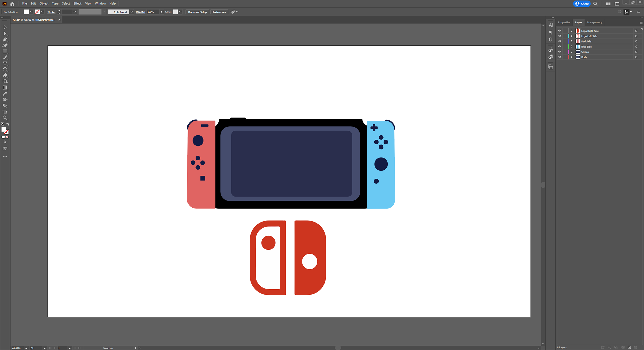Open the Paragraph panel icon
This screenshot has height=350, width=644.
(x=551, y=33)
